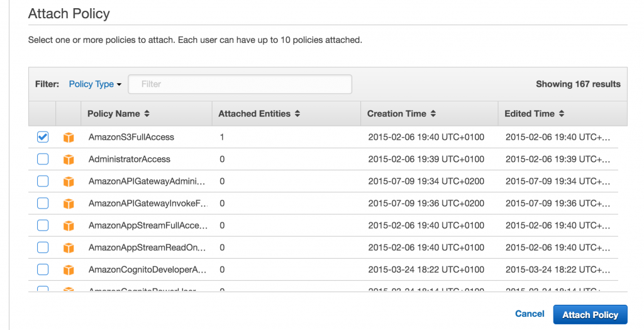Select the AmazonAPIGatewayInvokeFullAccess policy name

pyautogui.click(x=148, y=203)
